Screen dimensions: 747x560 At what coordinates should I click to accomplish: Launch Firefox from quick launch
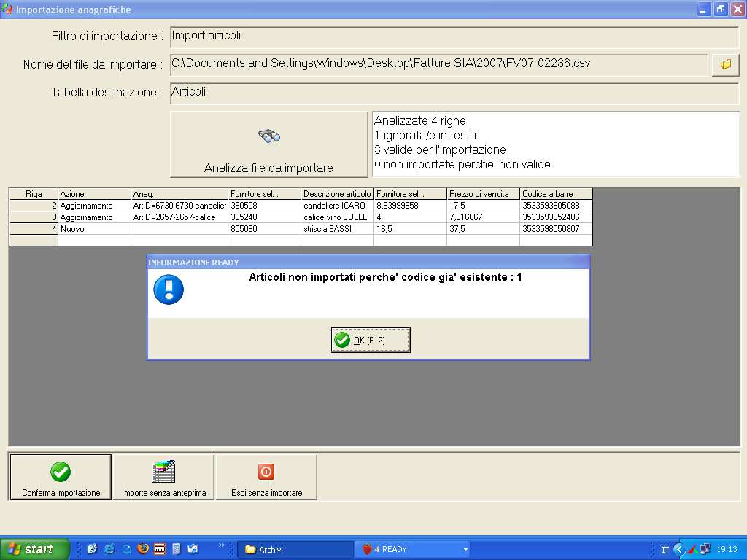[142, 549]
